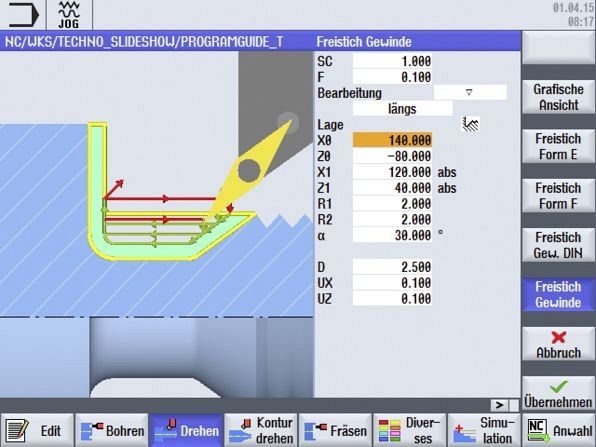Open Kontur drehen contour turning
The width and height of the screenshot is (596, 447).
[261, 430]
